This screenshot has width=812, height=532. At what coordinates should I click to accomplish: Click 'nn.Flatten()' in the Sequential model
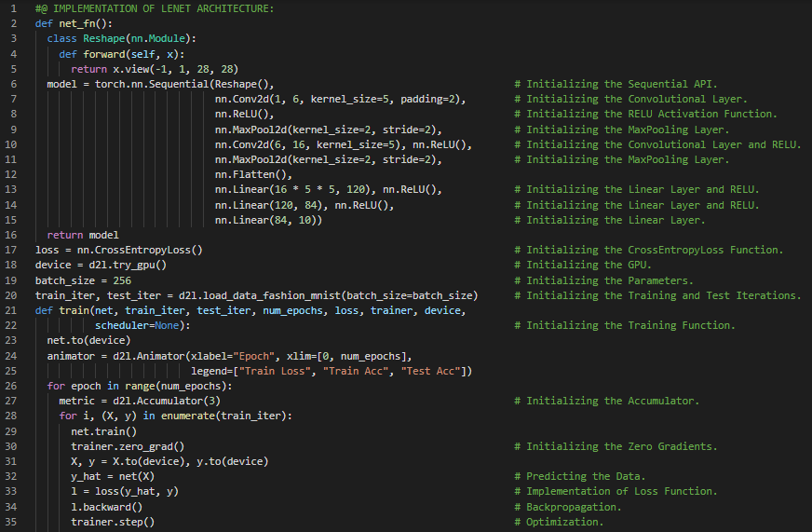[x=253, y=174]
